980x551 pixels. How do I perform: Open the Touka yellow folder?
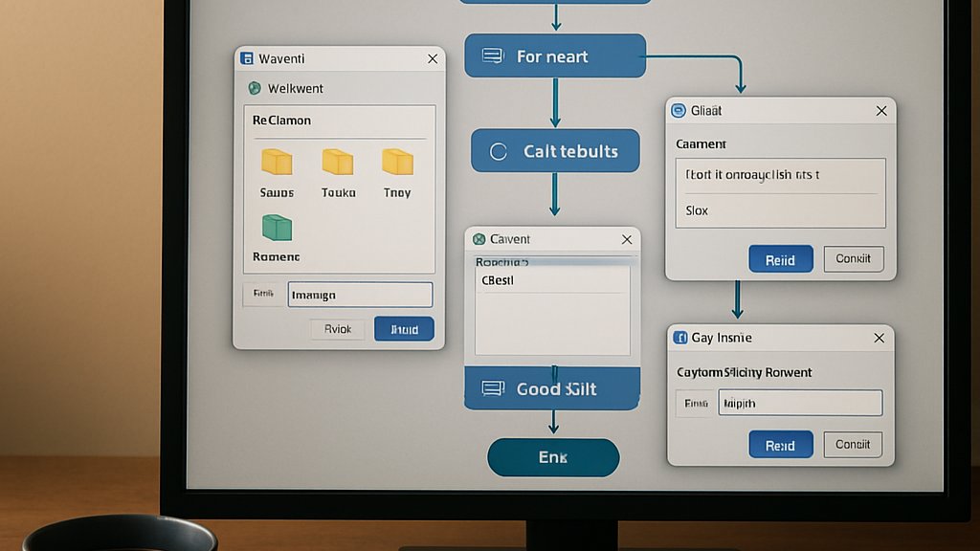pos(338,162)
